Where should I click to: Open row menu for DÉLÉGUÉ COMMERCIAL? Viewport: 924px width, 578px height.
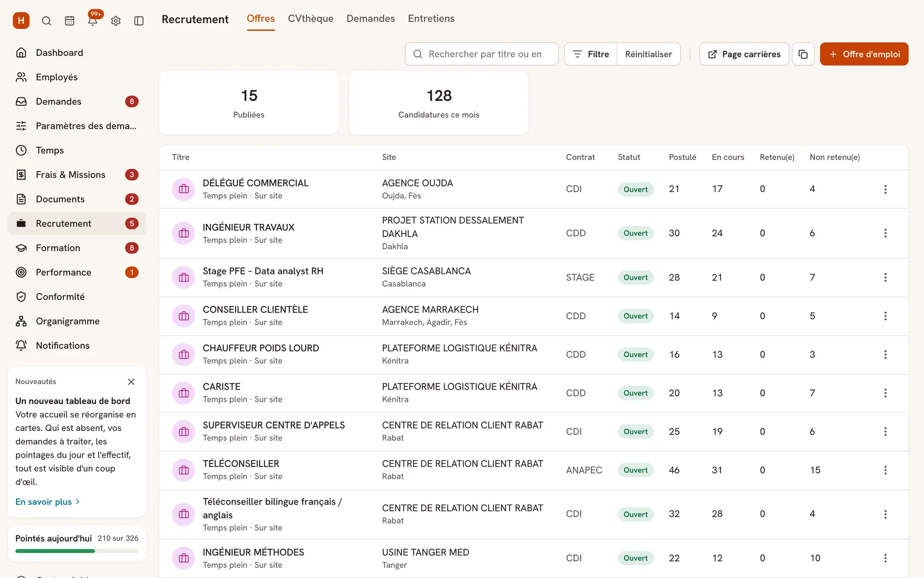click(x=885, y=189)
